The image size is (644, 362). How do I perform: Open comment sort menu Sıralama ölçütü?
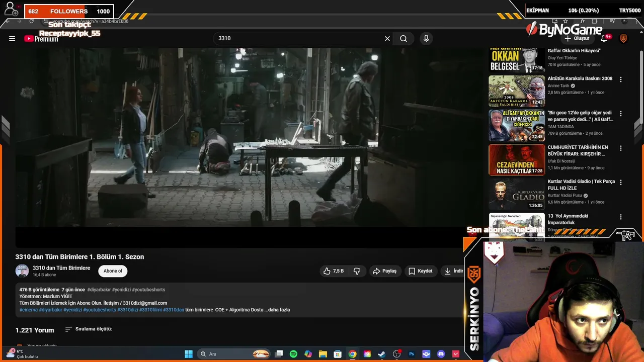[89, 329]
